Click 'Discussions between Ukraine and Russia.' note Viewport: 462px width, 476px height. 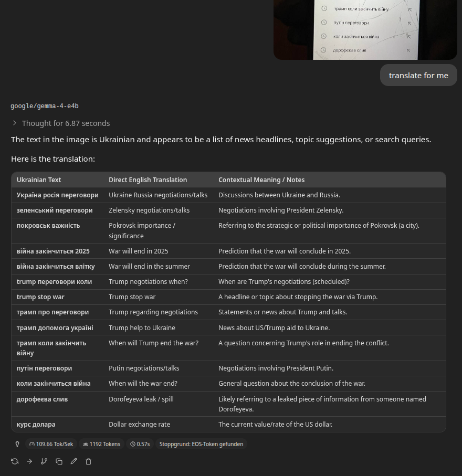279,195
